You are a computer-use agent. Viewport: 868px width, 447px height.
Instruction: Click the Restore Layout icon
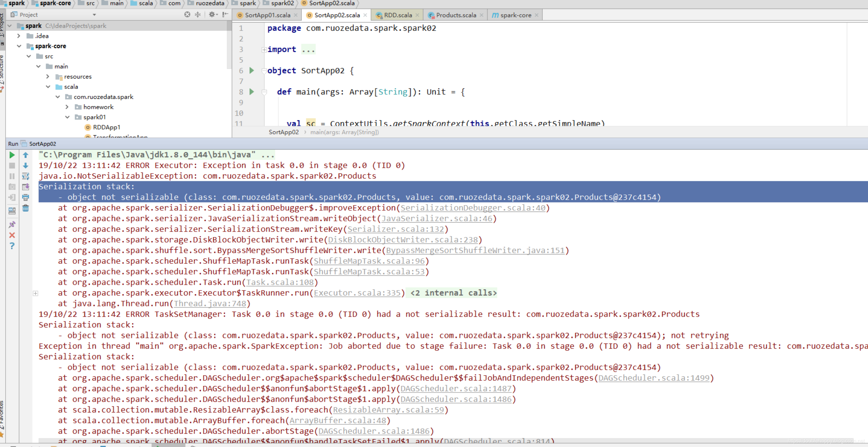coord(12,211)
